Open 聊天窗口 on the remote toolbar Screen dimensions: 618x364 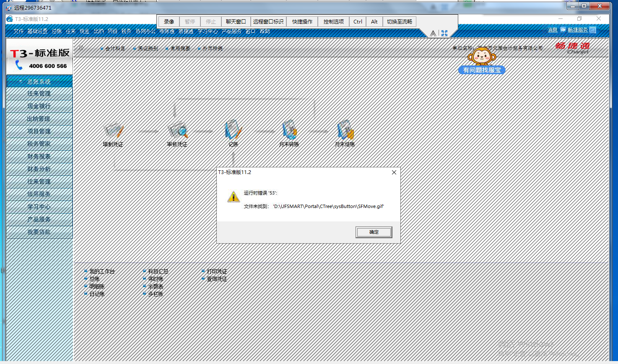pyautogui.click(x=236, y=21)
